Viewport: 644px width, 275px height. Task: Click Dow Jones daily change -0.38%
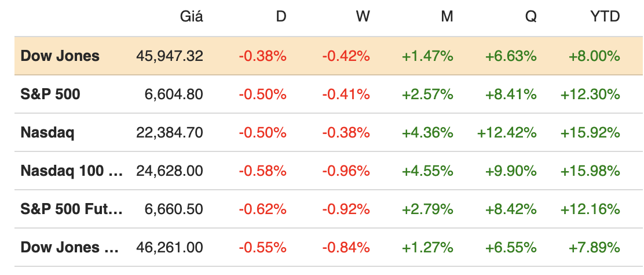point(262,56)
